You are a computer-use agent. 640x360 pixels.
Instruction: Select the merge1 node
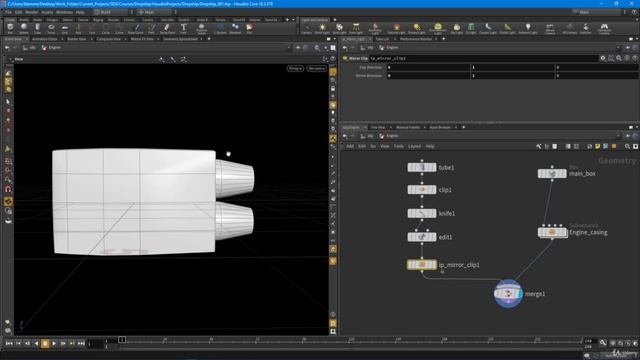[x=508, y=293]
